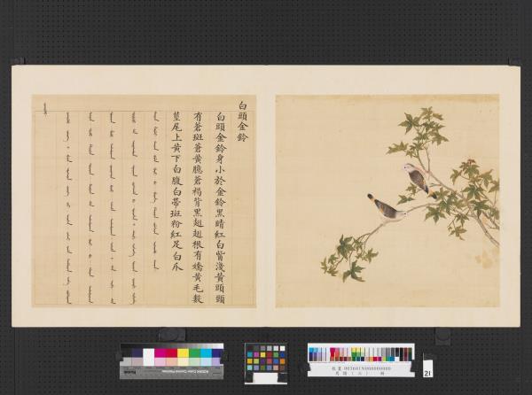Click the bird painting leaf with maple branches

tap(387, 201)
